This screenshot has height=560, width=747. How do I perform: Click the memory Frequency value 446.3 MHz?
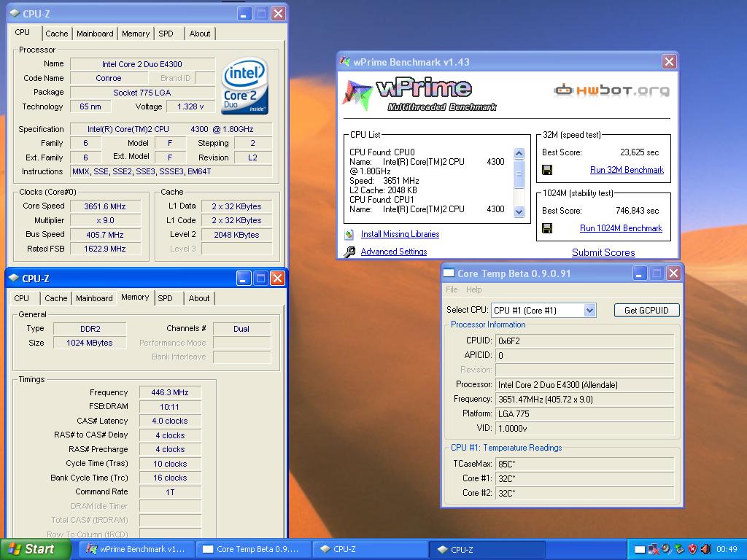[x=170, y=392]
